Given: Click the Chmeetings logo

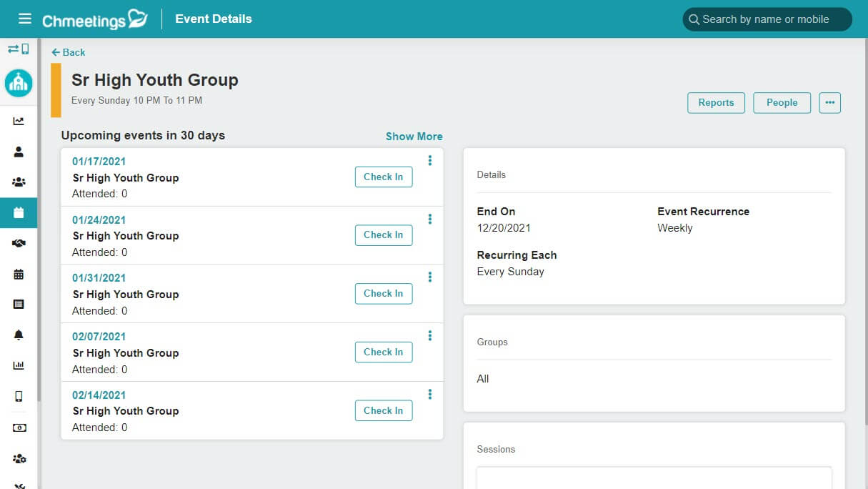Looking at the screenshot, I should pyautogui.click(x=93, y=19).
